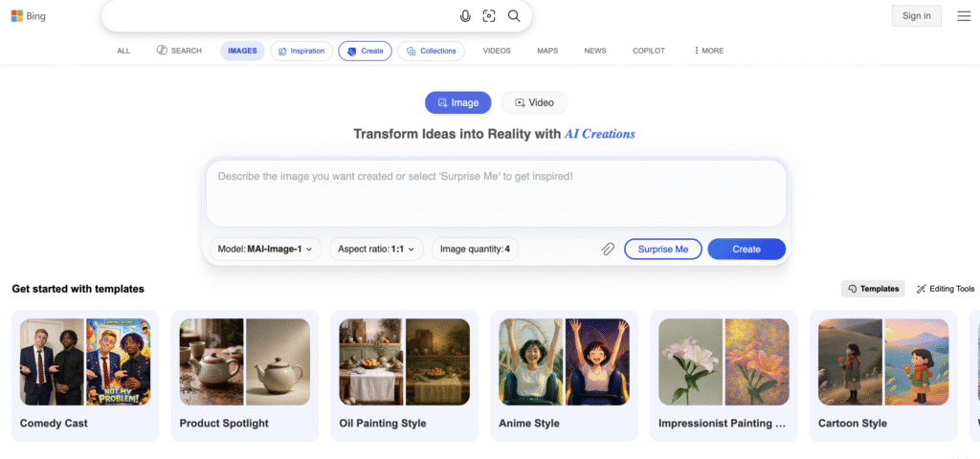Click the 'Get started with templates' heading

(x=78, y=289)
